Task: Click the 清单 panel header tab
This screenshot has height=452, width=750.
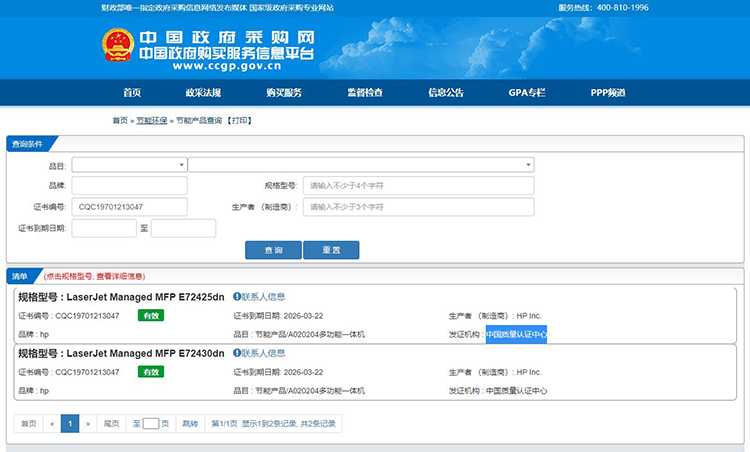Action: [x=20, y=276]
